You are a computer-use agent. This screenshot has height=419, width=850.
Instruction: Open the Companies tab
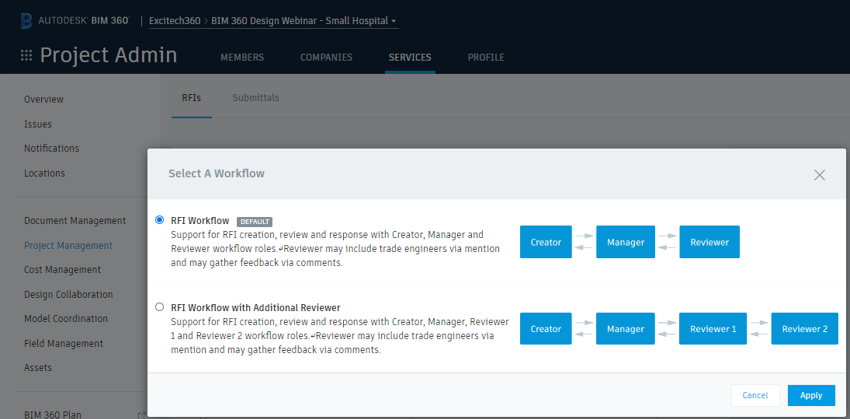tap(326, 57)
